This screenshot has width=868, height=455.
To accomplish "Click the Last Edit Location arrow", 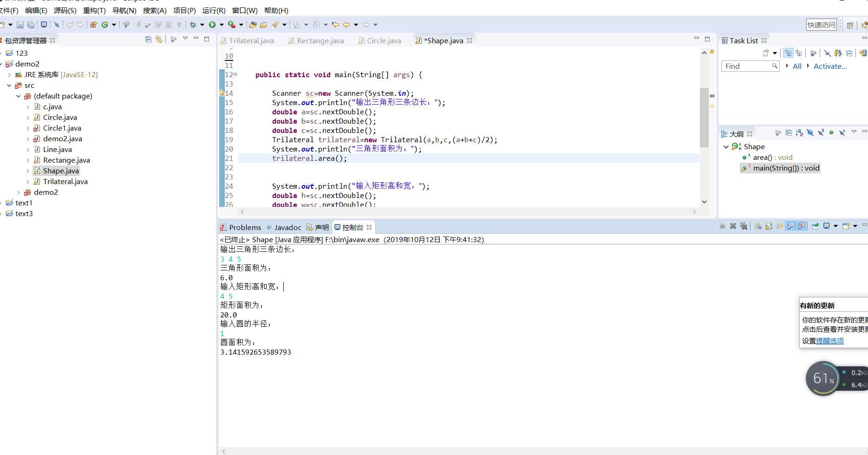I will pyautogui.click(x=335, y=25).
